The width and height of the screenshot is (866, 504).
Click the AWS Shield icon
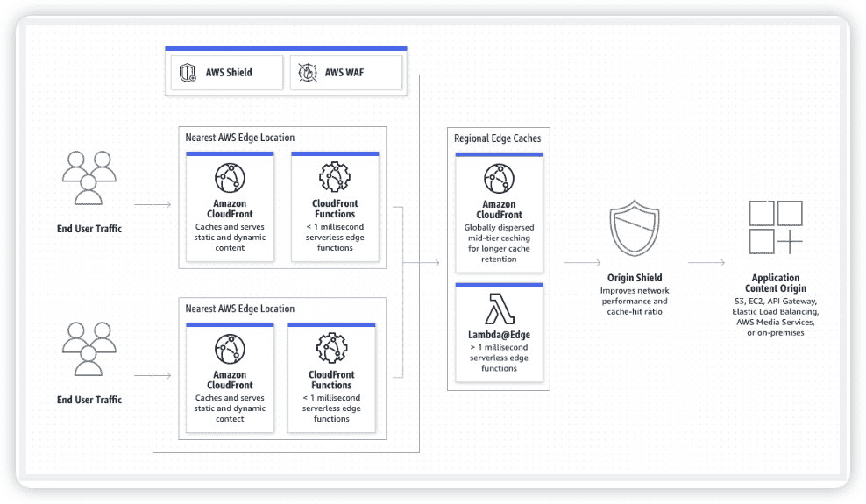tap(188, 73)
